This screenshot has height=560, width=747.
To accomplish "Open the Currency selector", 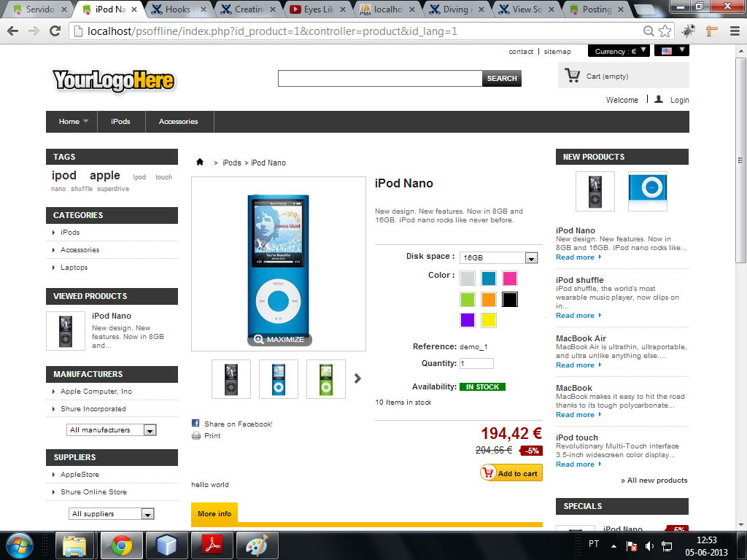I will (x=619, y=51).
